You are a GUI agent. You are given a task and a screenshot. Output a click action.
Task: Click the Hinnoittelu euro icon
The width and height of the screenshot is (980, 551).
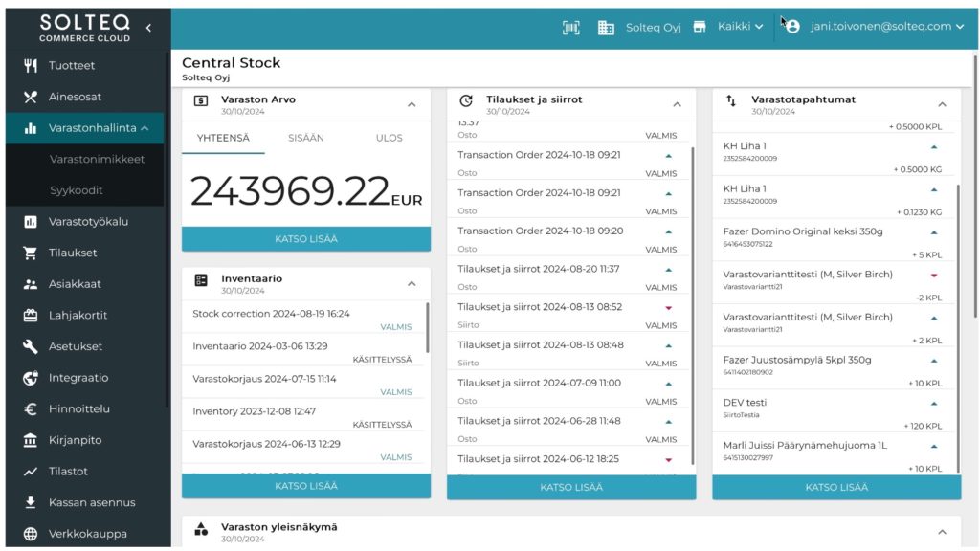pos(30,409)
